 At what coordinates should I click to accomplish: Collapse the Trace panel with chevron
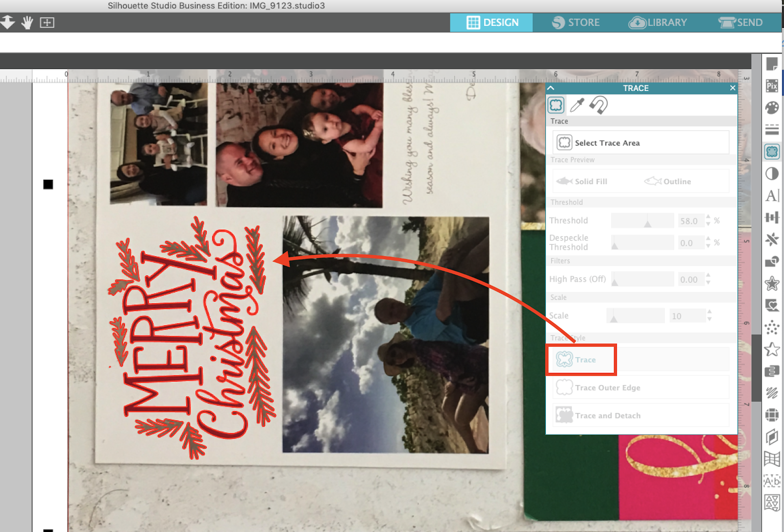(551, 88)
